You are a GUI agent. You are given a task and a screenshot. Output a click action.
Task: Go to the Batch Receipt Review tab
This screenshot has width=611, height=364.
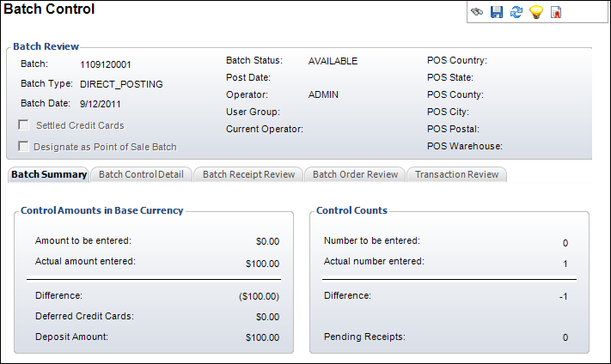tap(248, 174)
